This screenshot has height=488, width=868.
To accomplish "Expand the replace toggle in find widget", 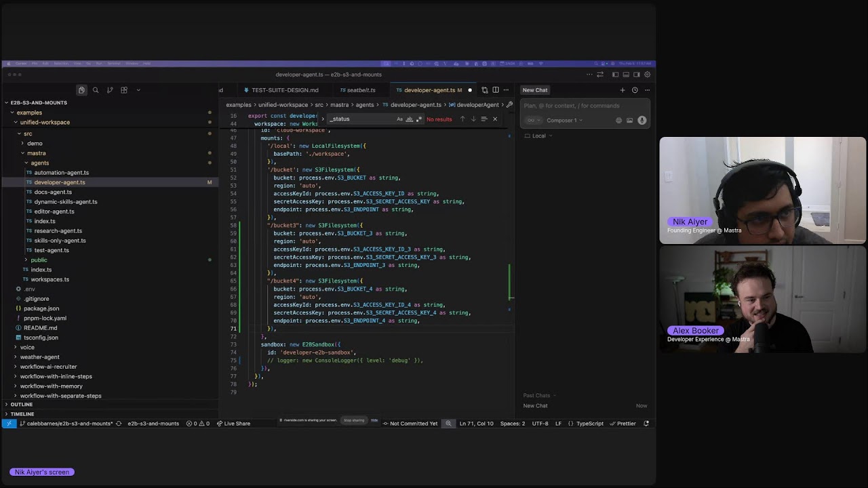I will point(323,119).
